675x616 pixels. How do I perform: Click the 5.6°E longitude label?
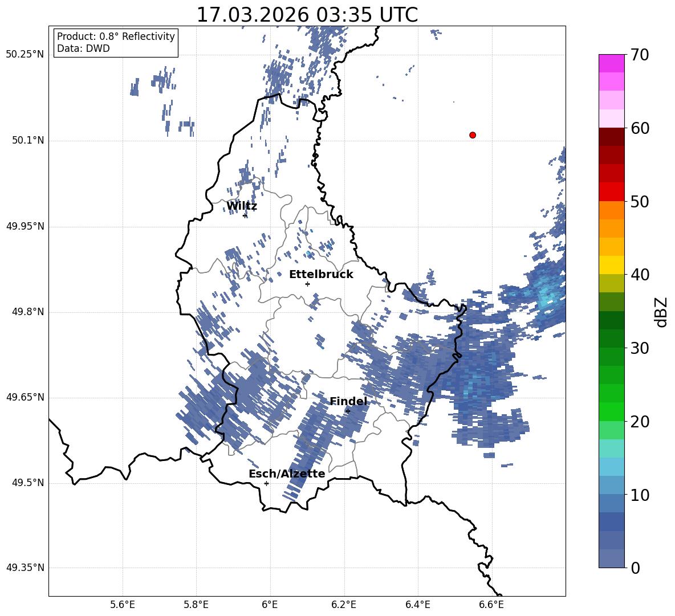[123, 605]
